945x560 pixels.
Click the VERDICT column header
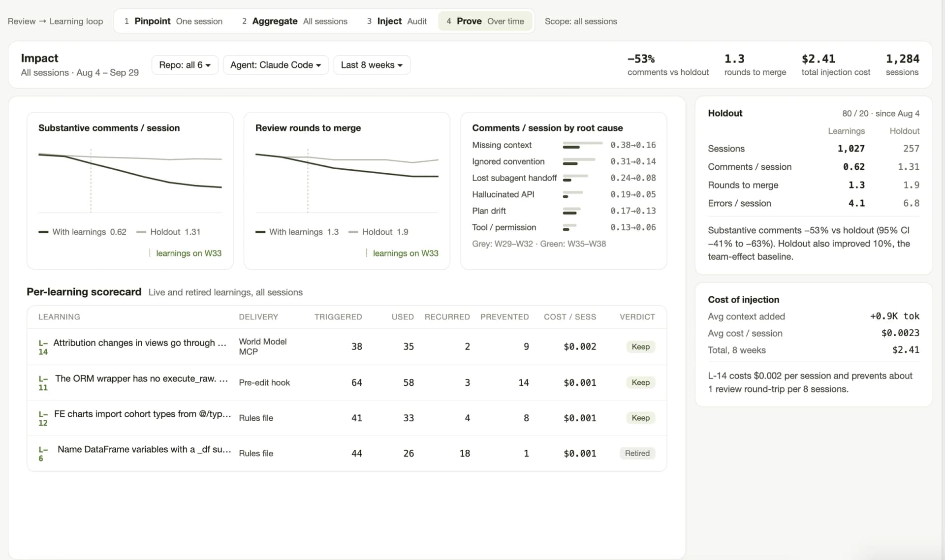tap(637, 317)
